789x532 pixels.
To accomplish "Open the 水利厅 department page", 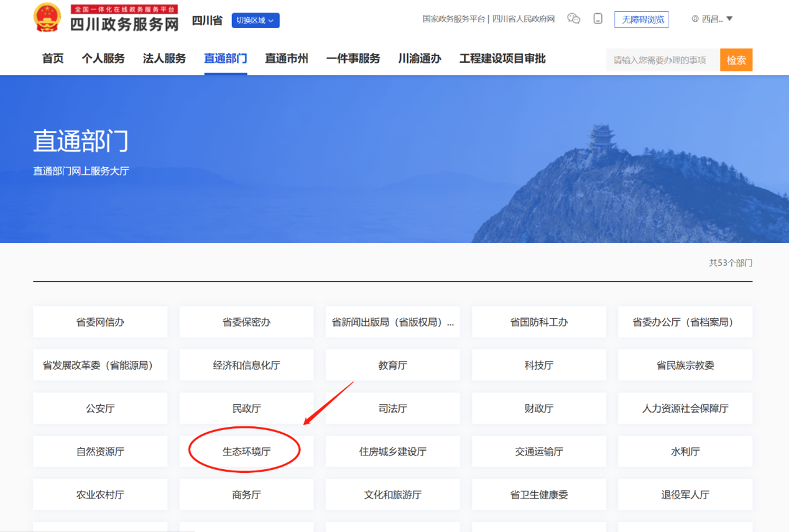I will (x=685, y=451).
